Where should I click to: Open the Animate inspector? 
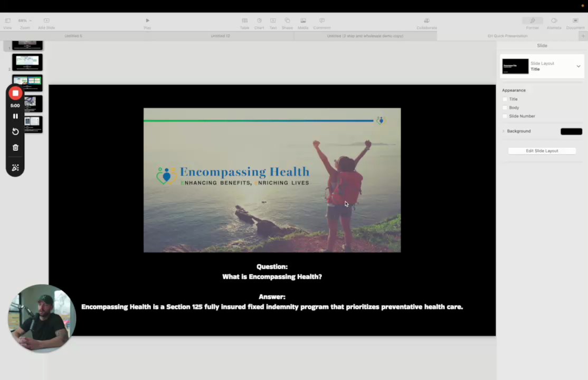tap(554, 23)
